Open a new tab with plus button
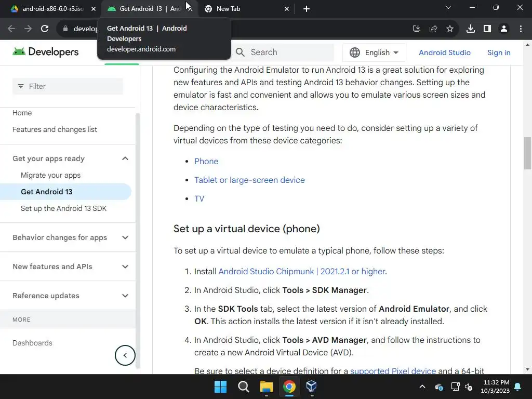532x399 pixels. 307,9
